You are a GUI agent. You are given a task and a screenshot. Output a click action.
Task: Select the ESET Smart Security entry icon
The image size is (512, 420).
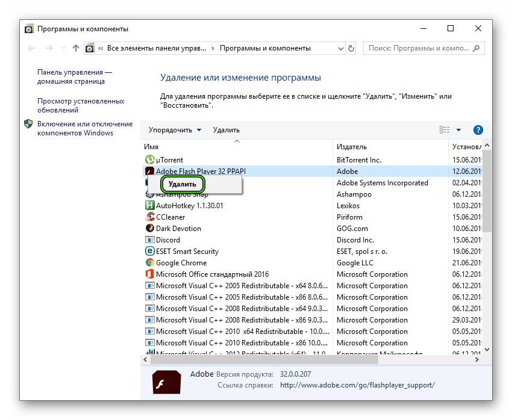[149, 251]
